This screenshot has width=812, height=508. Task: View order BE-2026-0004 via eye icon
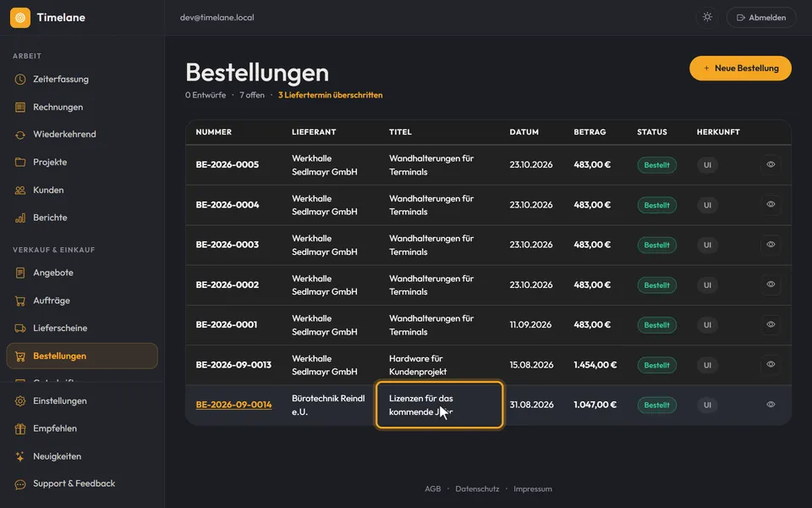tap(771, 204)
